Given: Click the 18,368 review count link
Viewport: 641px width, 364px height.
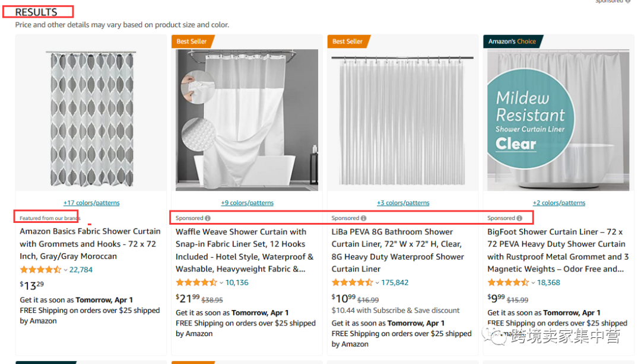Looking at the screenshot, I should 548,283.
